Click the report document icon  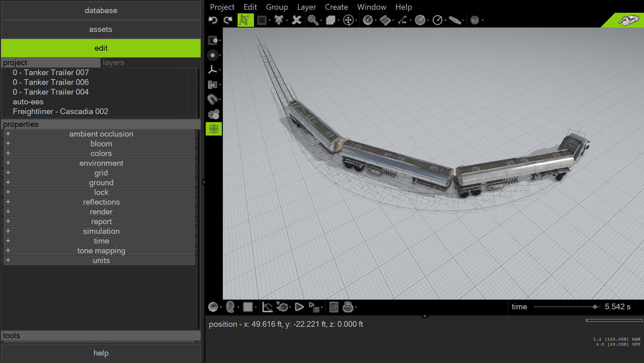(x=334, y=307)
